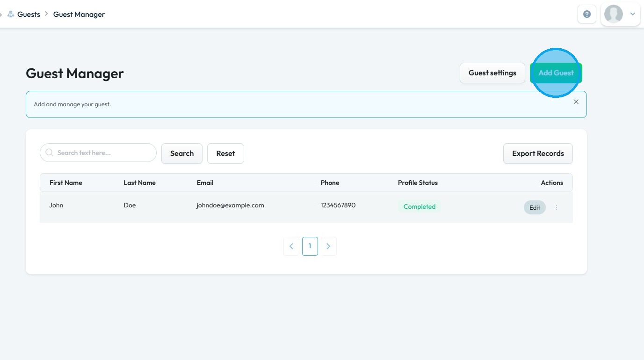The width and height of the screenshot is (644, 360).
Task: Select page 1 in pagination
Action: point(310,246)
